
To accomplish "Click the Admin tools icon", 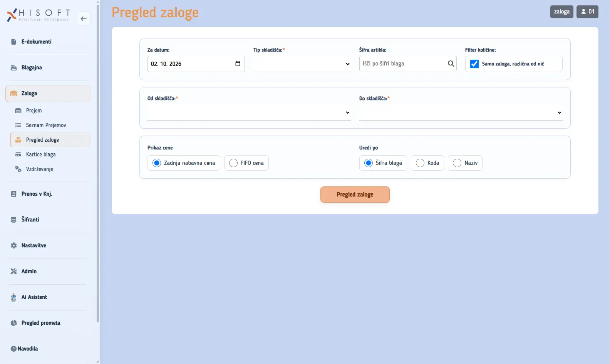I will [x=14, y=271].
